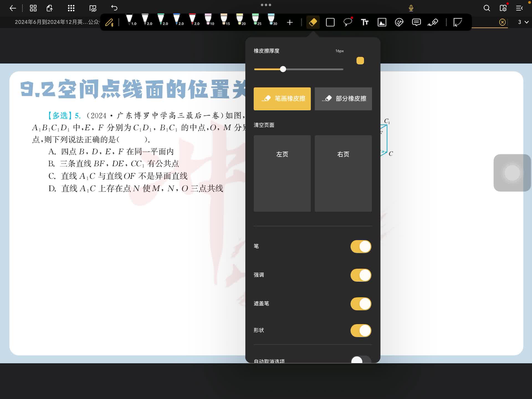Select the shape tool icon
Screen dimensions: 532x399
[330, 22]
